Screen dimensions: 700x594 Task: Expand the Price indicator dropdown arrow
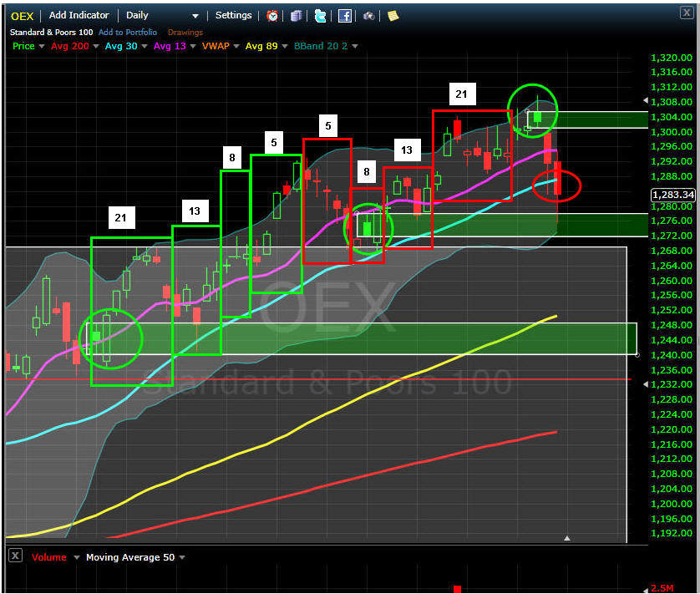click(42, 47)
